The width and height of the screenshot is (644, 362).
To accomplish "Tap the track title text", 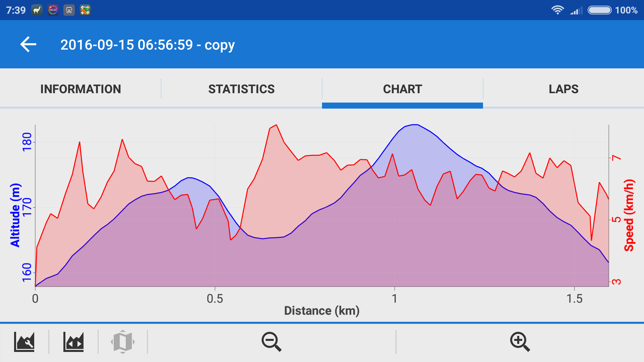I will click(148, 45).
